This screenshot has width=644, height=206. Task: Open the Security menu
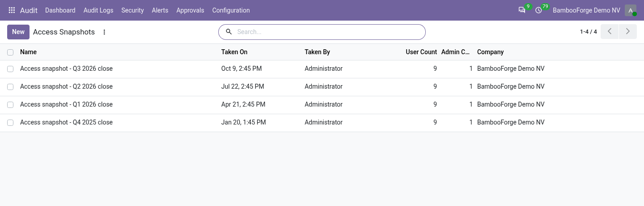click(x=132, y=10)
